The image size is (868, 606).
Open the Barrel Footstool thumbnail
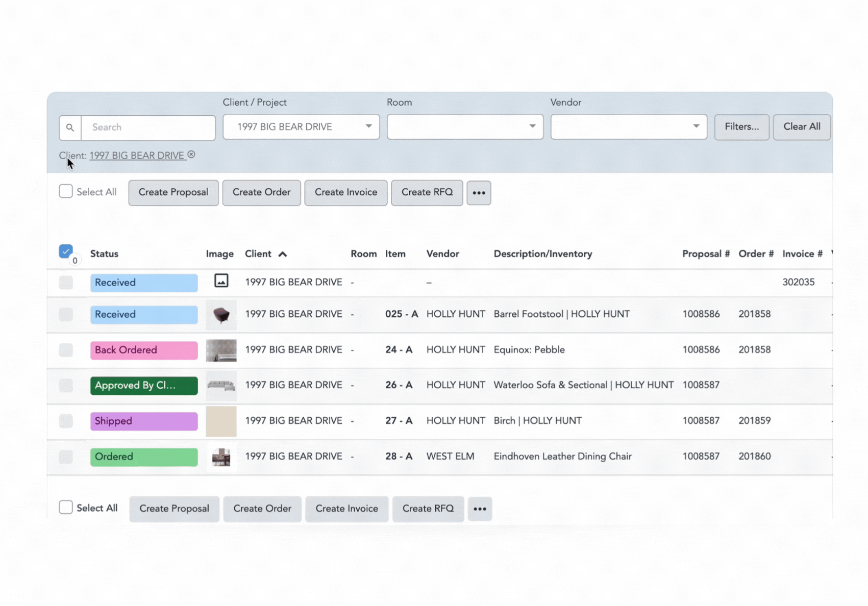[x=221, y=315]
